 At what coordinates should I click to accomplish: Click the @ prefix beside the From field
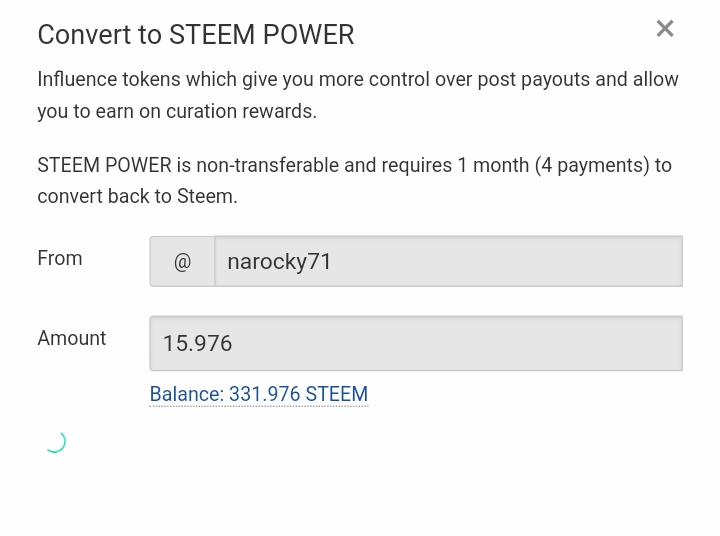click(x=182, y=262)
